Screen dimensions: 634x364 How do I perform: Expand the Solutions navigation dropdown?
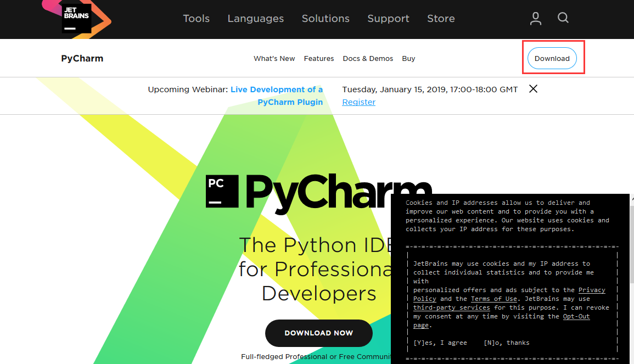(326, 19)
